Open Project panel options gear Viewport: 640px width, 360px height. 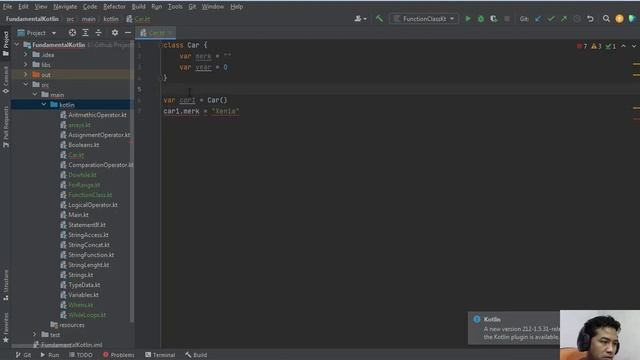coord(115,33)
